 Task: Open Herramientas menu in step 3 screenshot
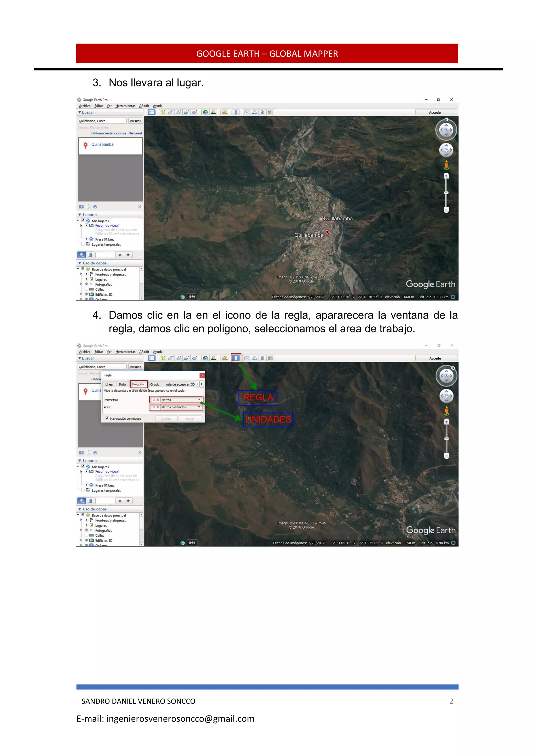(x=125, y=106)
